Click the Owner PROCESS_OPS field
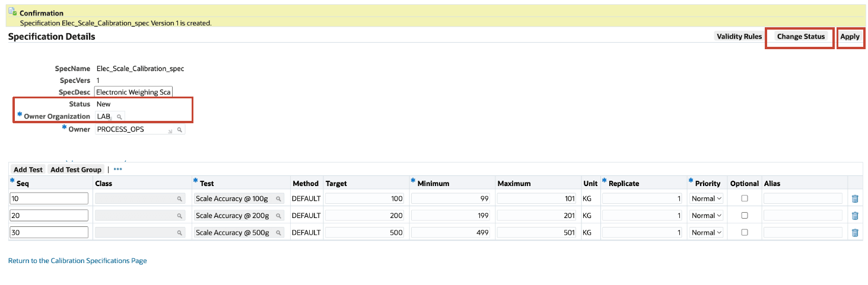 tap(135, 129)
